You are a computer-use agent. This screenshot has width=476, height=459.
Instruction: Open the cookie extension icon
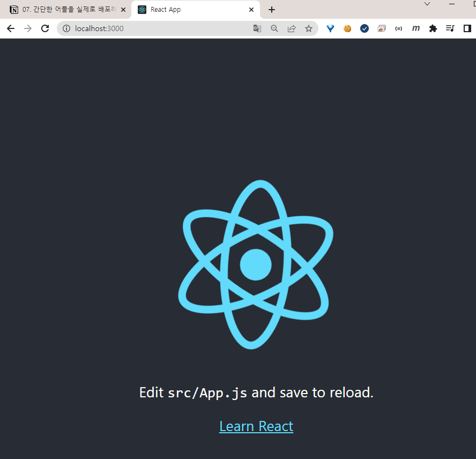(x=347, y=28)
